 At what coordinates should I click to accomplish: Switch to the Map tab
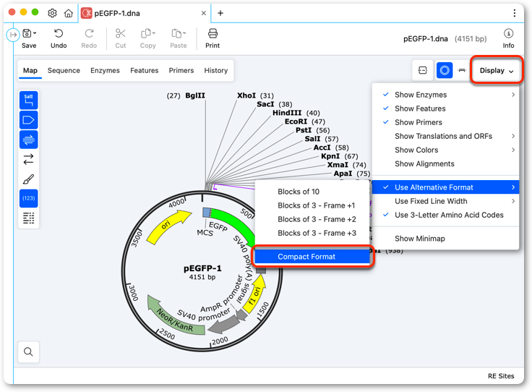coord(30,71)
